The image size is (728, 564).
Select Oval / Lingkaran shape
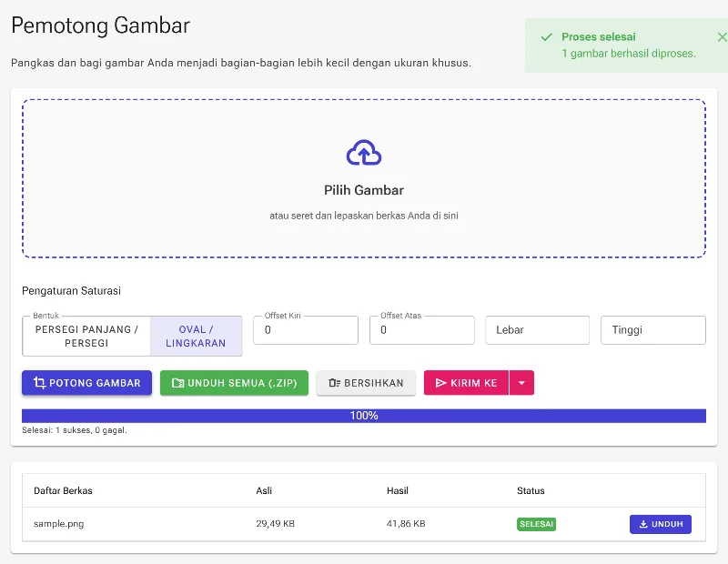tap(196, 336)
